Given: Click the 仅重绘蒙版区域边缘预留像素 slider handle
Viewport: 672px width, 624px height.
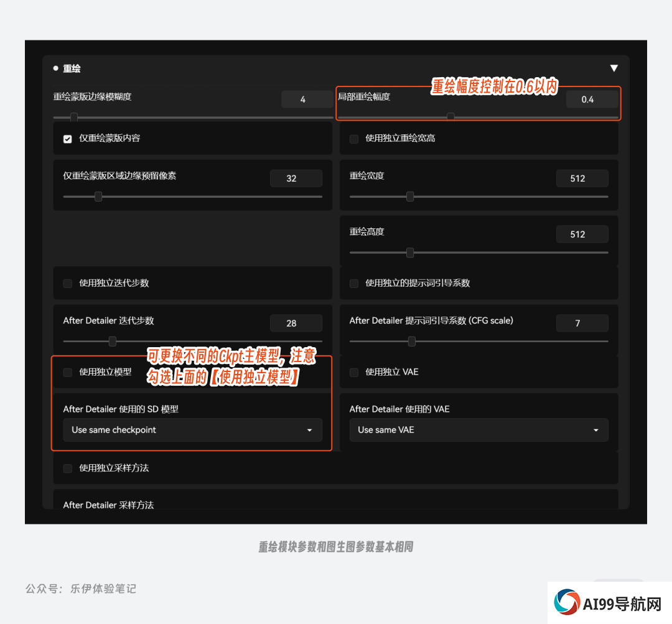Looking at the screenshot, I should coord(98,197).
